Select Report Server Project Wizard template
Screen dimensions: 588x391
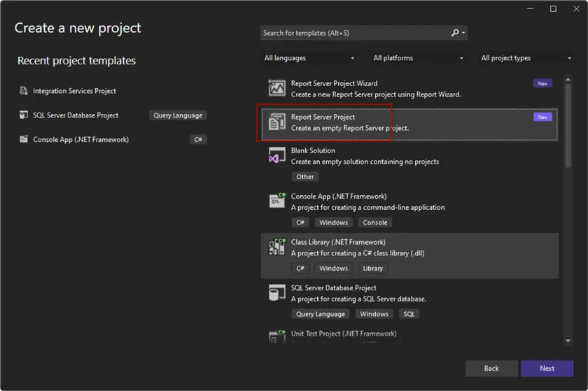click(x=409, y=89)
